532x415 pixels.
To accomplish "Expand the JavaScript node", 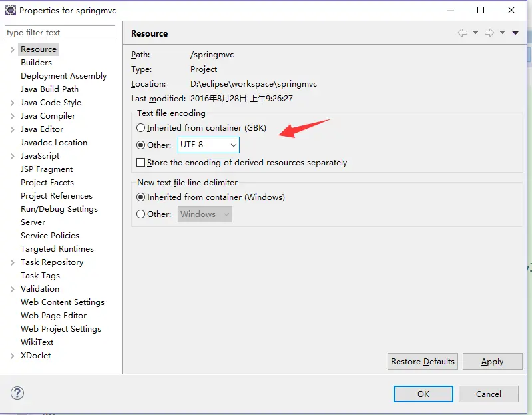I will 12,156.
